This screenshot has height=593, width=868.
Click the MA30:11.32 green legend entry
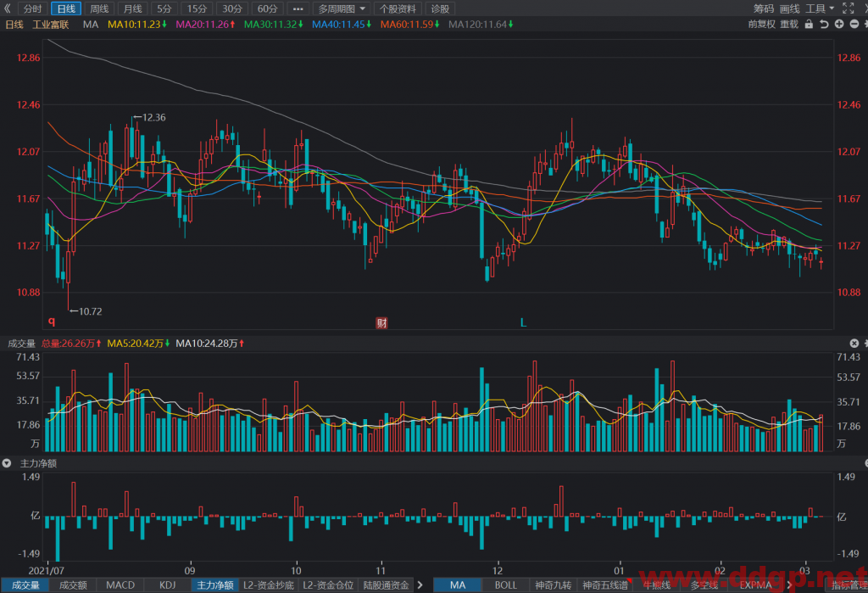pyautogui.click(x=274, y=25)
